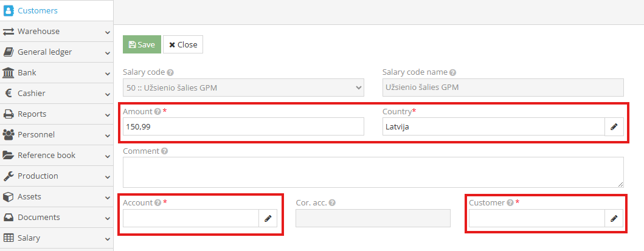The width and height of the screenshot is (644, 251).
Task: Click the pencil icon next to Account
Action: point(268,218)
